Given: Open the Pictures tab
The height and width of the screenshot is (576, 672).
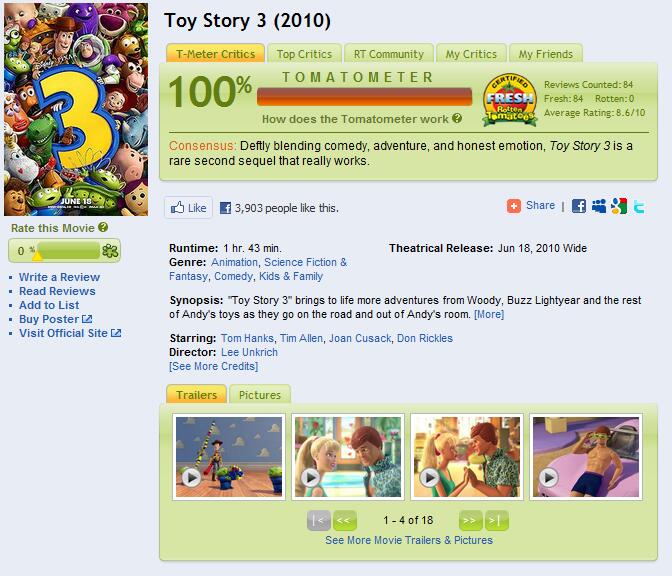Looking at the screenshot, I should (x=260, y=395).
